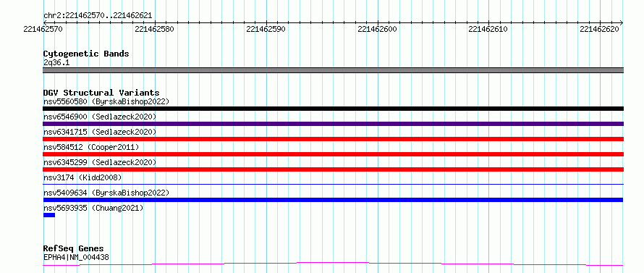This screenshot has width=644, height=273.
Task: Open variant nsv3174 (Kidd2008) label
Action: [x=82, y=177]
